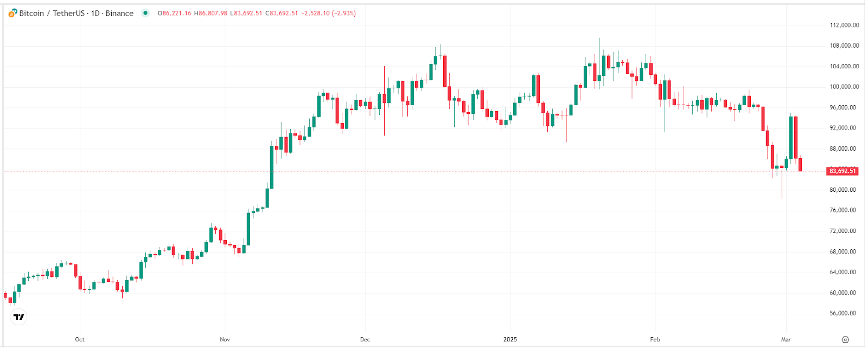This screenshot has height=349, width=868.
Task: Click the green market status dot
Action: point(145,13)
